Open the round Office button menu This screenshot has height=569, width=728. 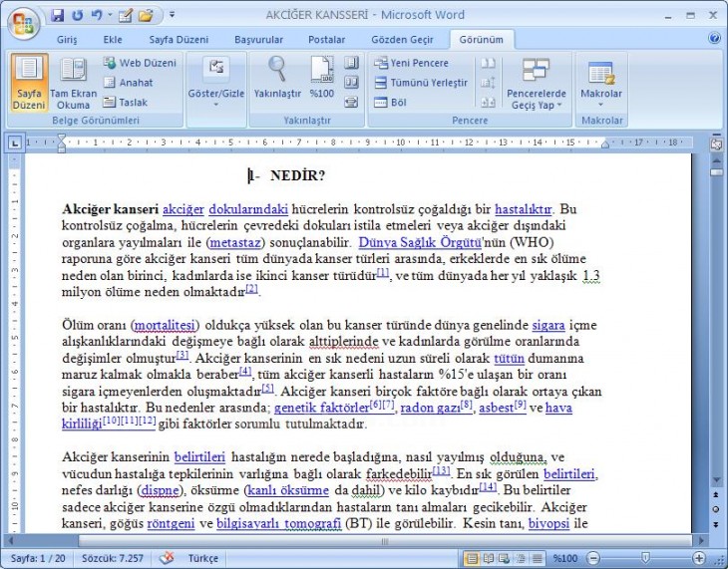23,24
